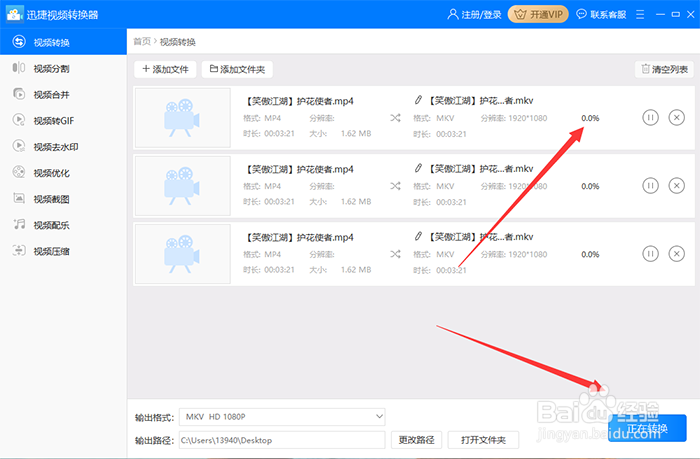Open the 视频转换 sidebar section
The image size is (700, 459).
63,42
